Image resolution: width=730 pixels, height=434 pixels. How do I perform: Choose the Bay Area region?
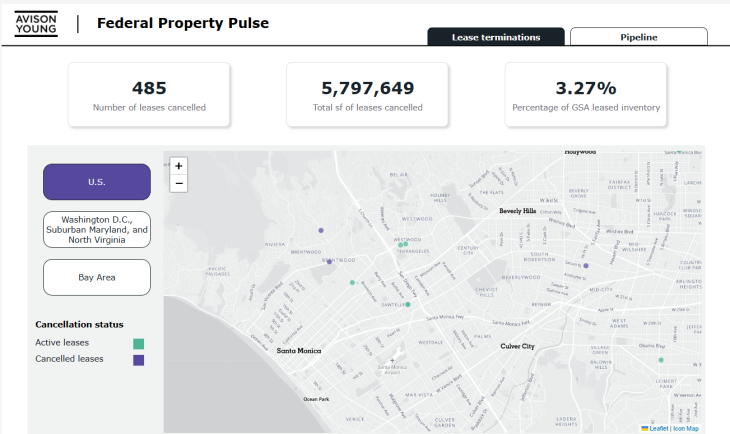97,278
